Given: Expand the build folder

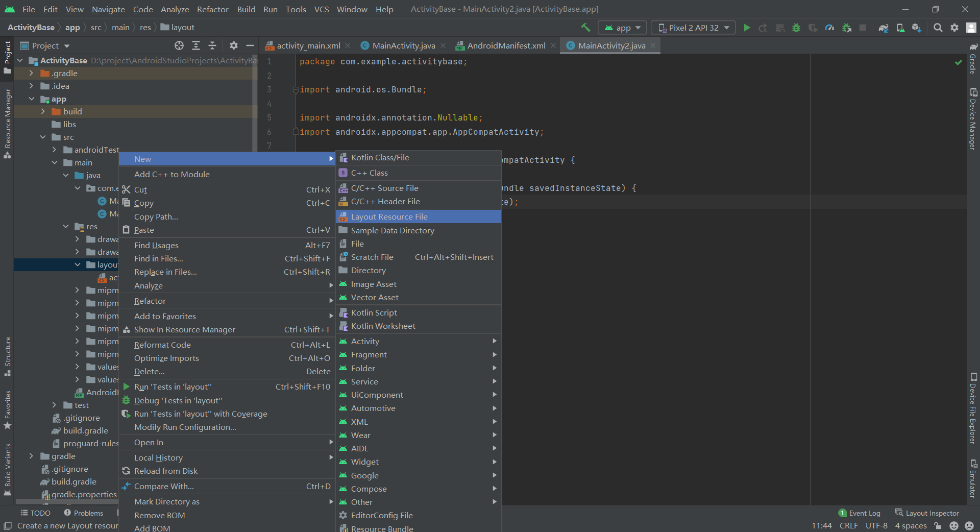Looking at the screenshot, I should (x=43, y=111).
